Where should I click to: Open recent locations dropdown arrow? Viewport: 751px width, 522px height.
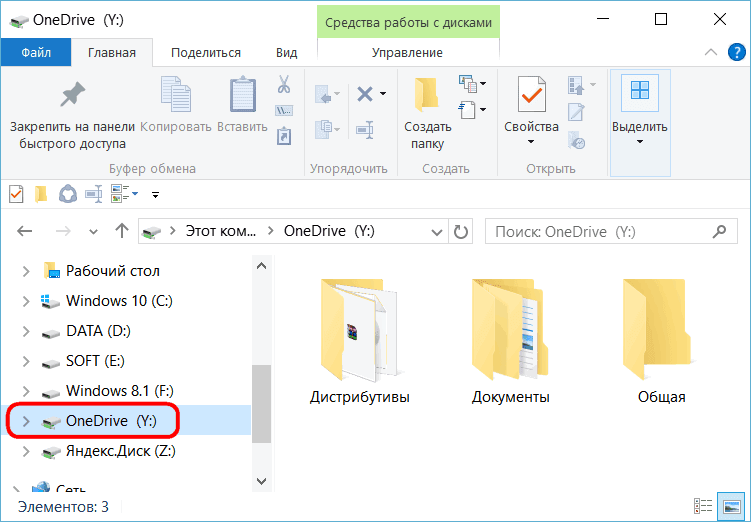(93, 232)
